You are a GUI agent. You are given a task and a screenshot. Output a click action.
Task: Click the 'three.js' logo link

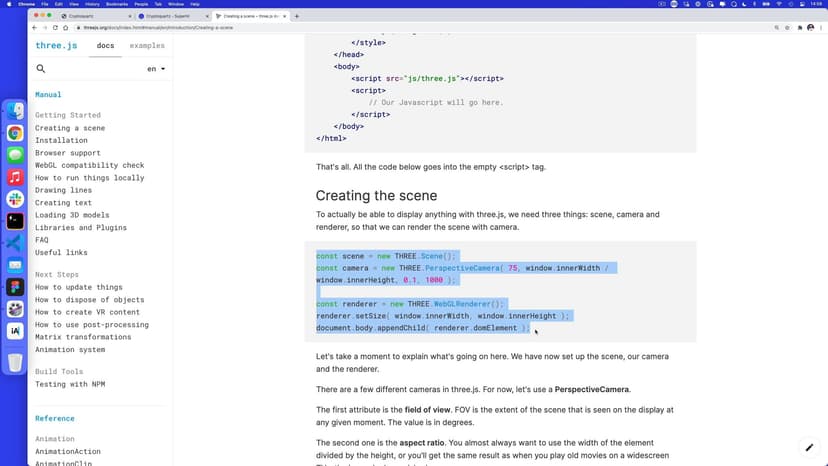pos(56,46)
